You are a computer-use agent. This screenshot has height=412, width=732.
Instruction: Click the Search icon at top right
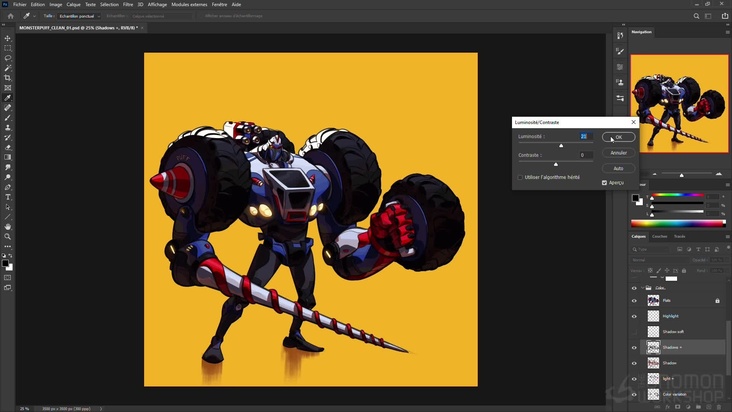point(696,16)
